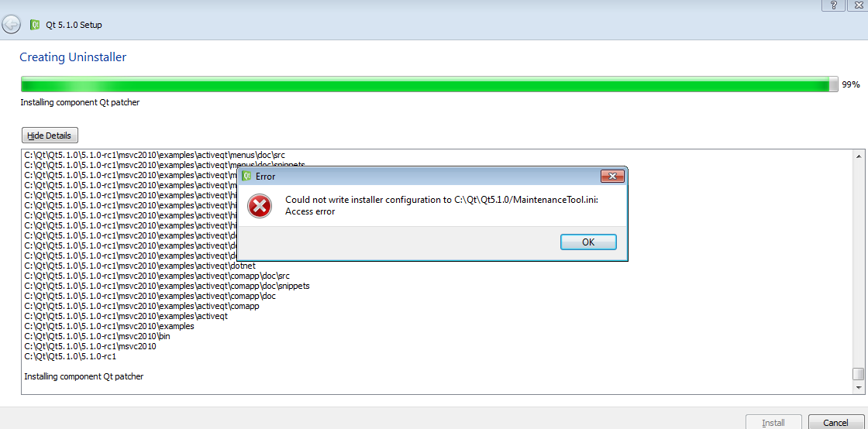Click the details log scrollbar thumb
The image size is (868, 429).
click(x=858, y=374)
